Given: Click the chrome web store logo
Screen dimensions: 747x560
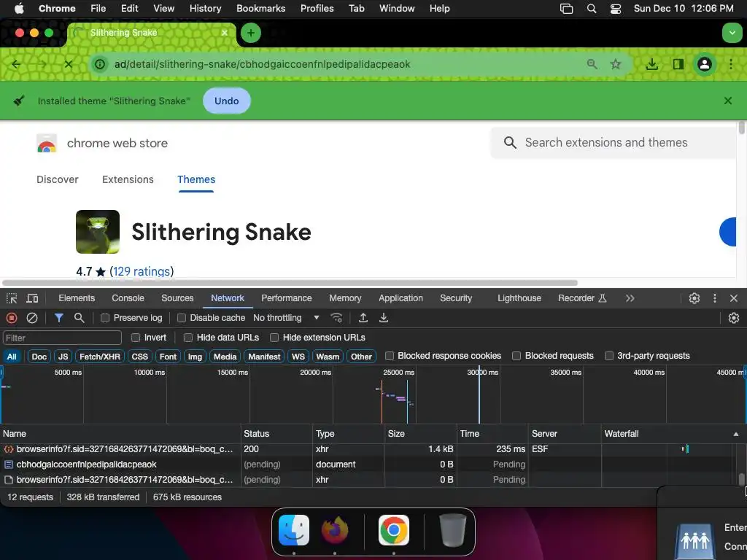Looking at the screenshot, I should [47, 144].
